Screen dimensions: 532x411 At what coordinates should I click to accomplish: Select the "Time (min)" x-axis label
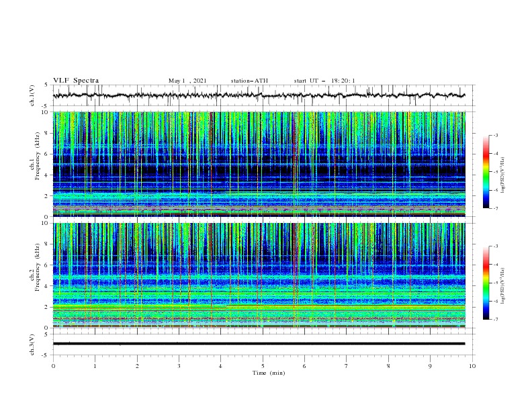tap(269, 373)
